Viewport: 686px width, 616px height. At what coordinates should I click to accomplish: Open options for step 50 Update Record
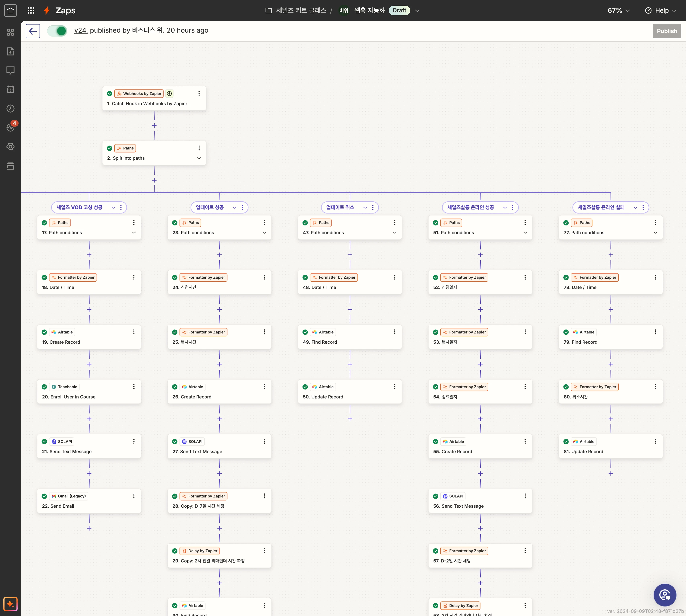pyautogui.click(x=395, y=387)
